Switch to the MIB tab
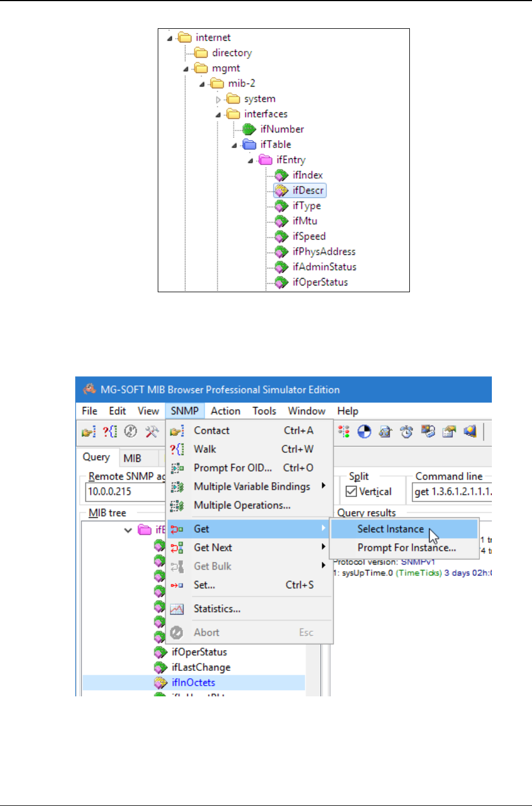532x806 pixels. [132, 458]
